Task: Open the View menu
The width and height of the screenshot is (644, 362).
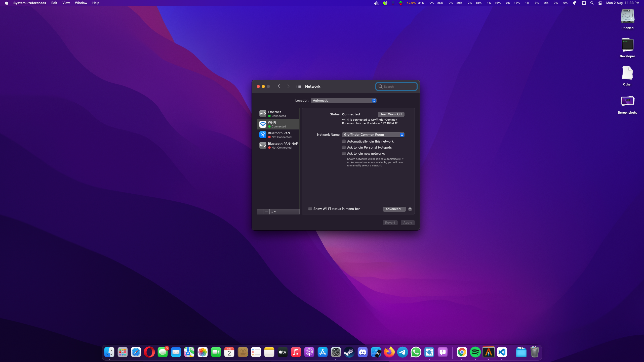Action: 66,3
